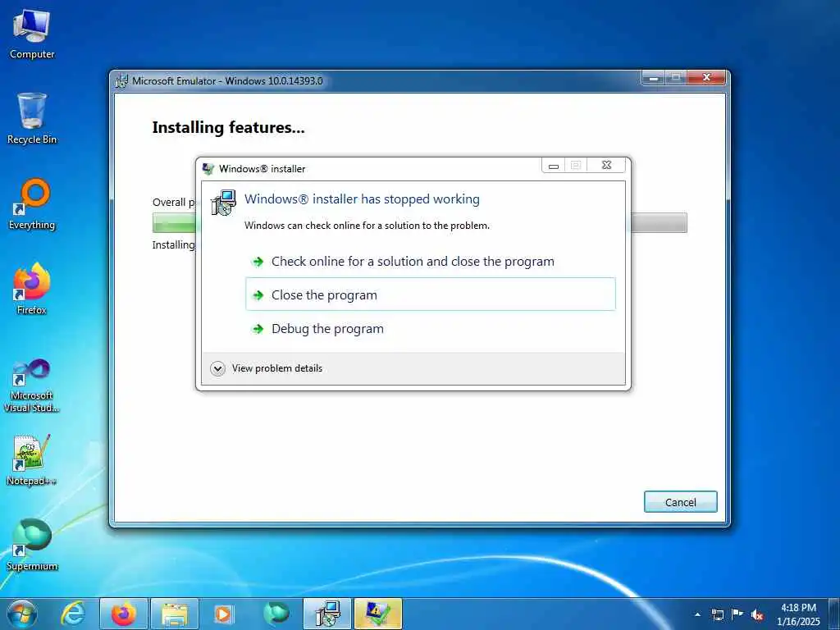Open the muted volume tray icon
This screenshot has width=840, height=630.
tap(757, 614)
